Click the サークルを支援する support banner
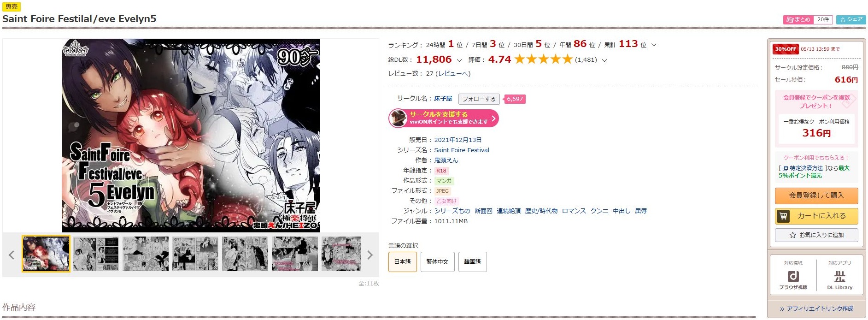Screen dimensions: 868x320 point(444,118)
